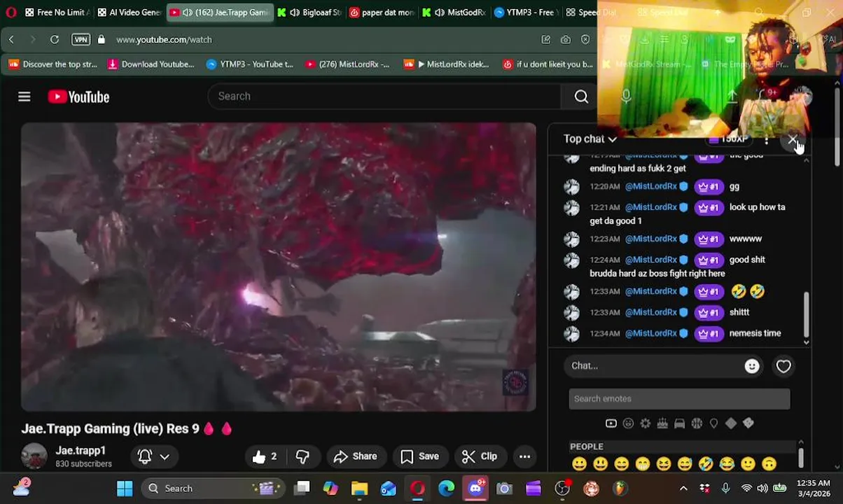843x504 pixels.
Task: Select the food cake emoji category
Action: (x=662, y=423)
